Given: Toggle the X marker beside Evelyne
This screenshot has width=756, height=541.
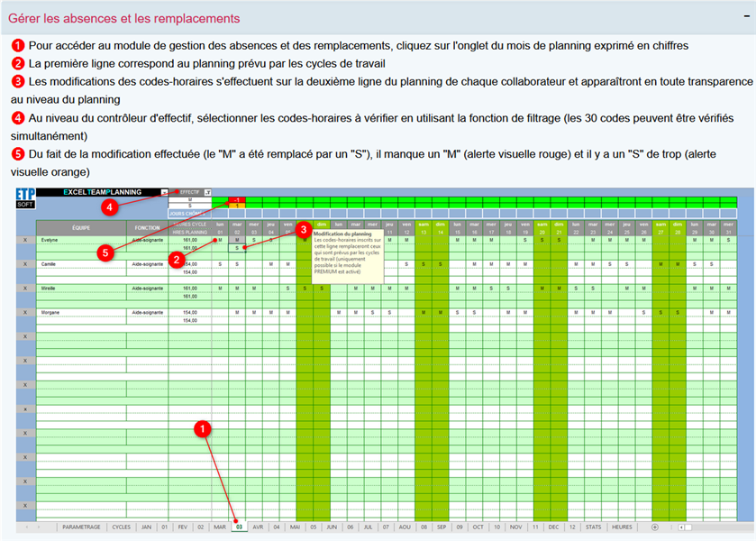Looking at the screenshot, I should coord(25,240).
